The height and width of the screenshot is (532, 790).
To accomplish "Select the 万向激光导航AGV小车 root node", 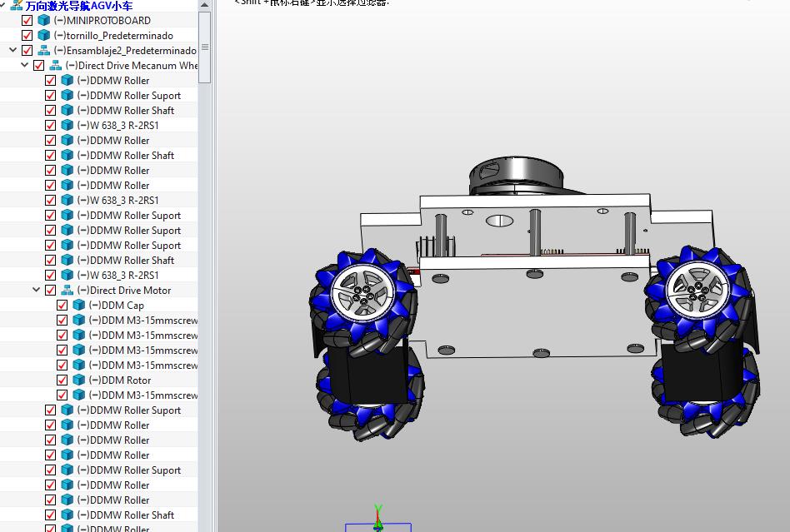I will (x=79, y=6).
